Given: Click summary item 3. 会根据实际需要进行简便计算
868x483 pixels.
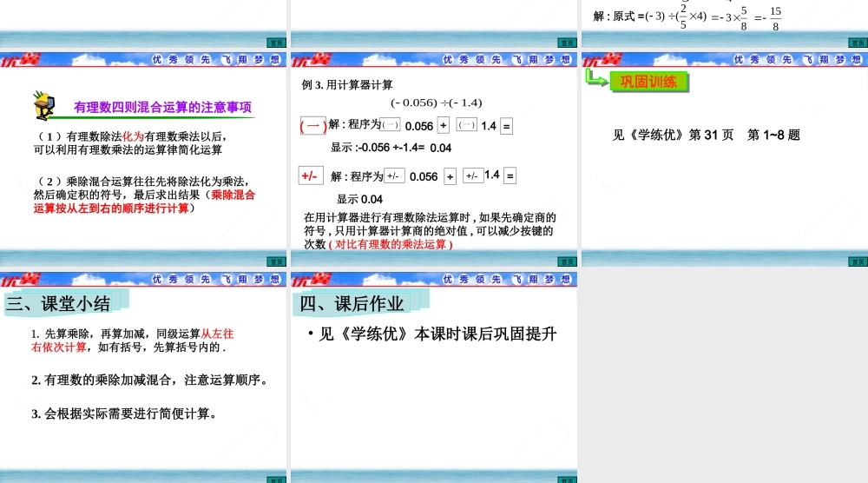Looking at the screenshot, I should (x=124, y=414).
